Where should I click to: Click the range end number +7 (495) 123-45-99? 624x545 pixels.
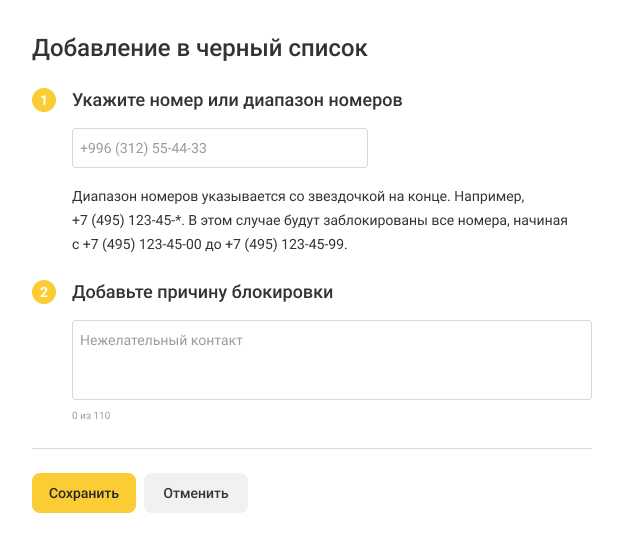click(286, 245)
